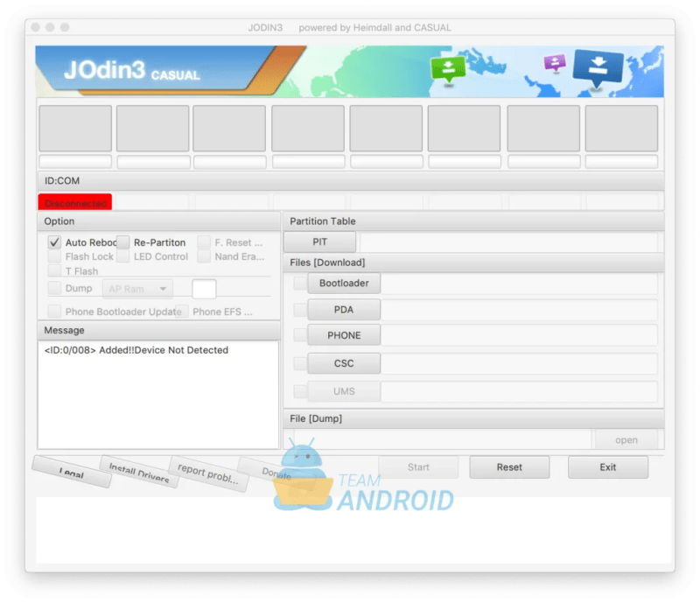The width and height of the screenshot is (700, 603).
Task: Enable the F. Reset checkbox
Action: click(204, 242)
